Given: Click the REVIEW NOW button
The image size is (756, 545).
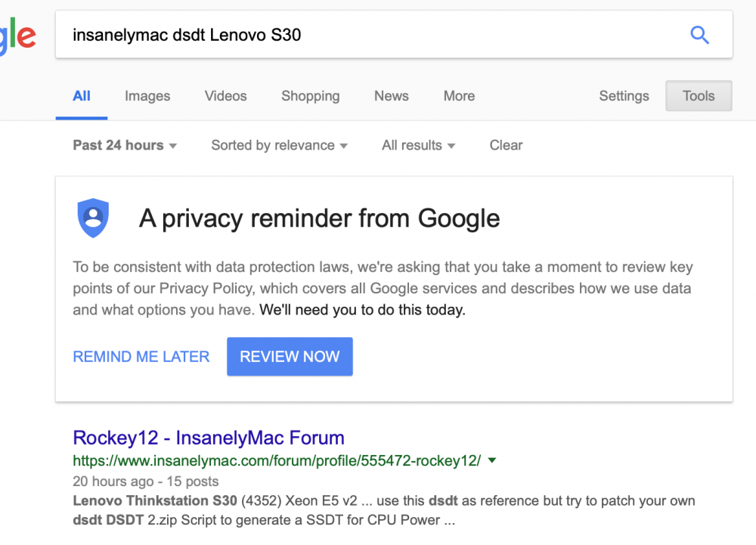Looking at the screenshot, I should click(x=290, y=357).
